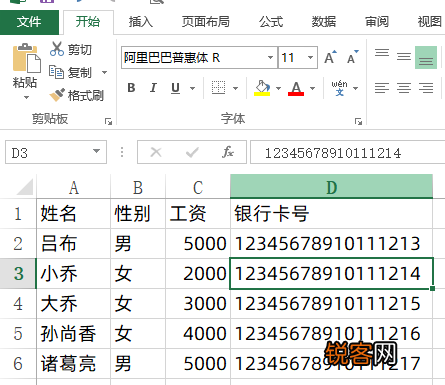This screenshot has width=445, height=385.
Task: Set top vertical alignment
Action: [x=382, y=53]
